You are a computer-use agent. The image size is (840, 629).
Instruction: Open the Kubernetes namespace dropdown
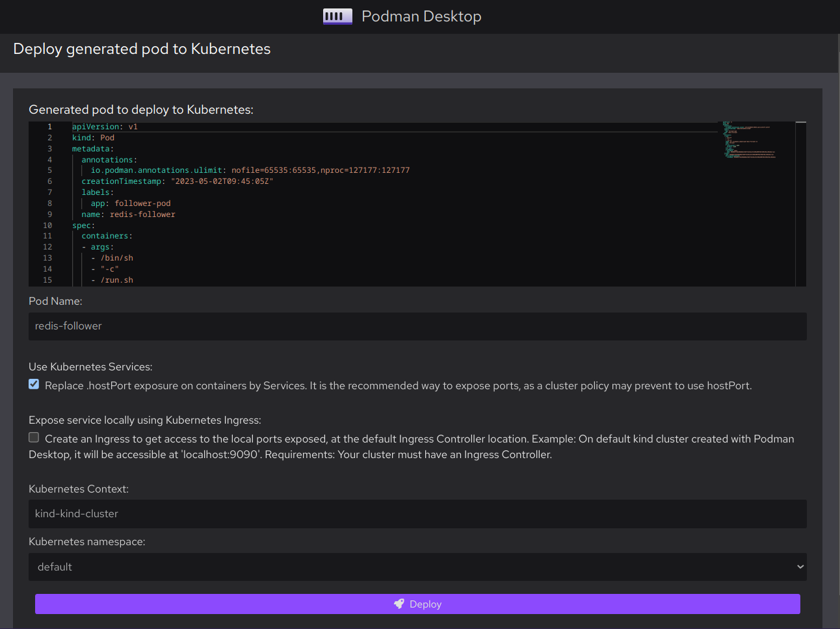click(417, 567)
